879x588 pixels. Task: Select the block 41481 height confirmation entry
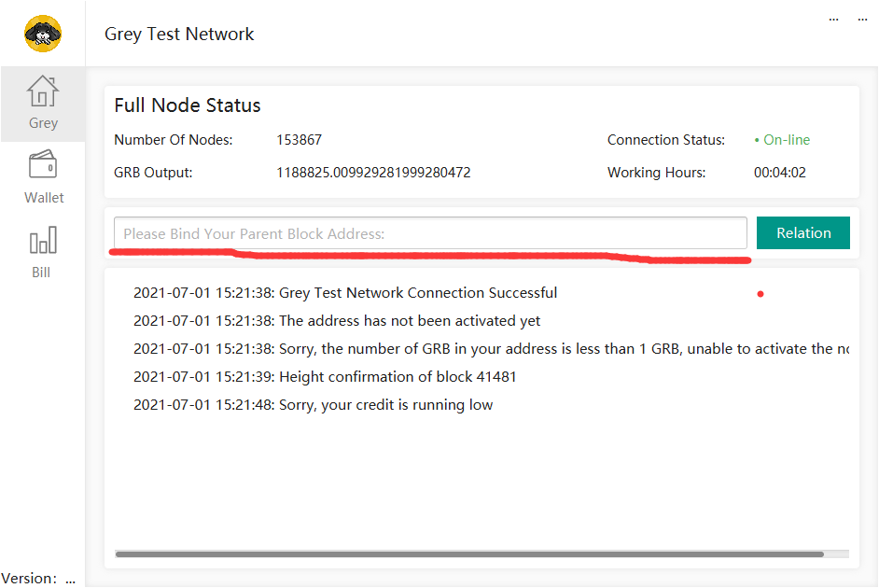[325, 377]
